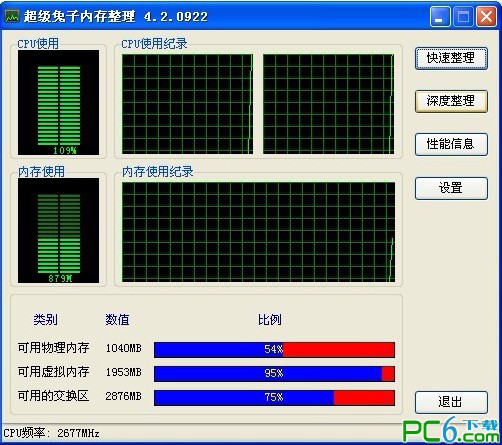Exit the app via 退出 button
Screen dimensions: 502x445
coord(451,402)
